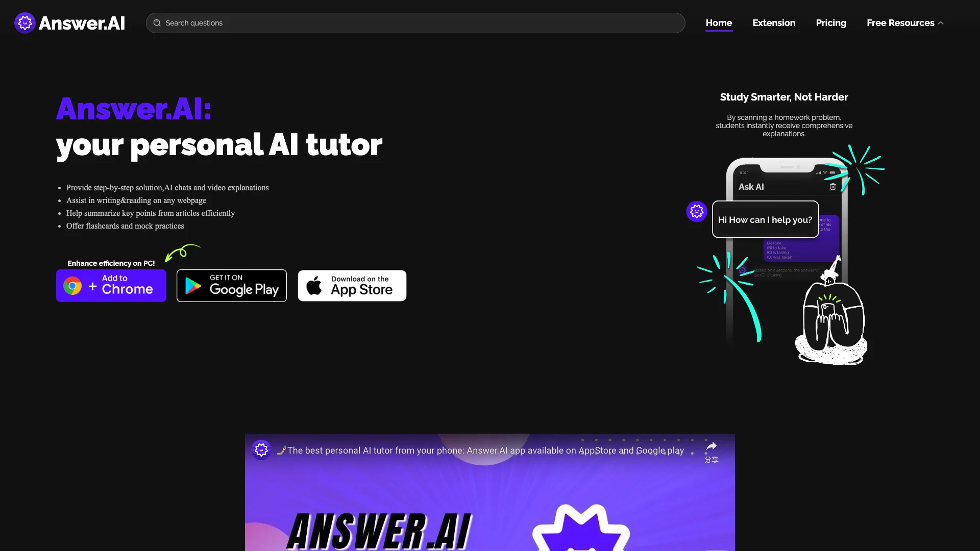Click the Chrome extension add icon
Image resolution: width=980 pixels, height=551 pixels.
click(111, 285)
